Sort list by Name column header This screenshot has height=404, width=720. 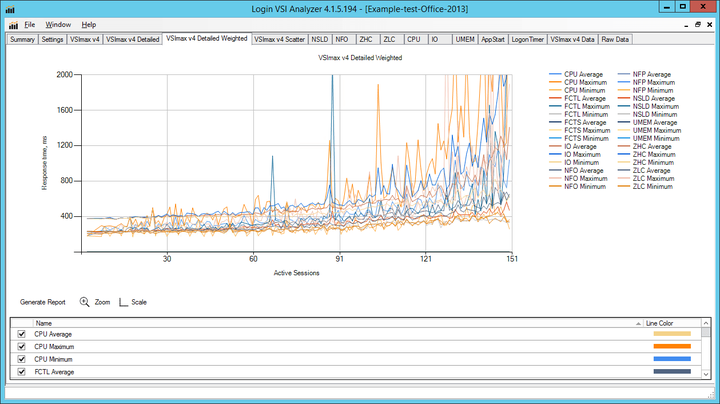pos(45,323)
